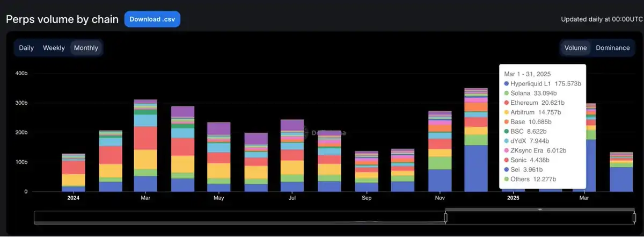Click left handle of time range slider
The height and width of the screenshot is (237, 644).
pyautogui.click(x=445, y=218)
